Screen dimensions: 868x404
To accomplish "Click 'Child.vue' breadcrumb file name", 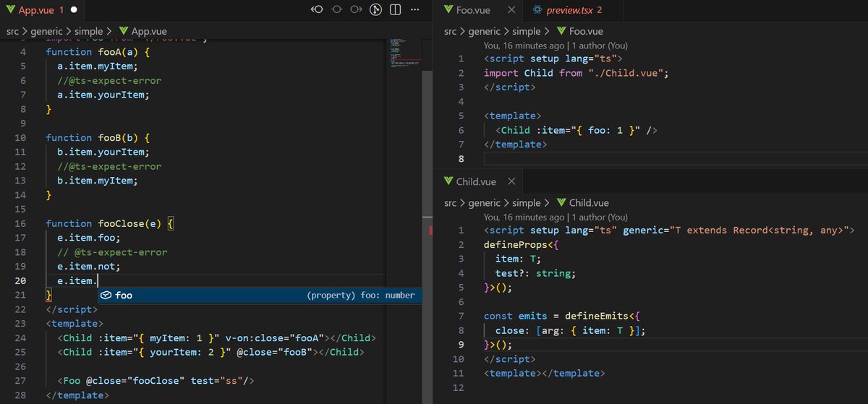I will tap(589, 203).
